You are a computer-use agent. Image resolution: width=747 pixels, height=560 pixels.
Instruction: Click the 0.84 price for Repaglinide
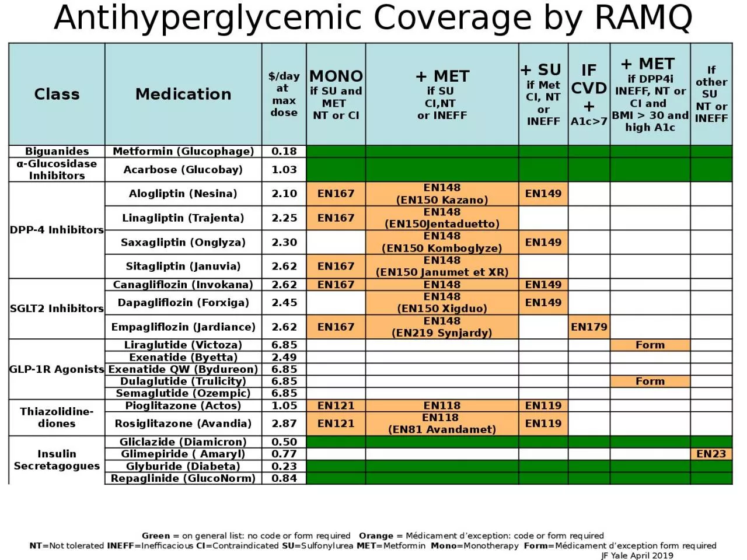284,478
